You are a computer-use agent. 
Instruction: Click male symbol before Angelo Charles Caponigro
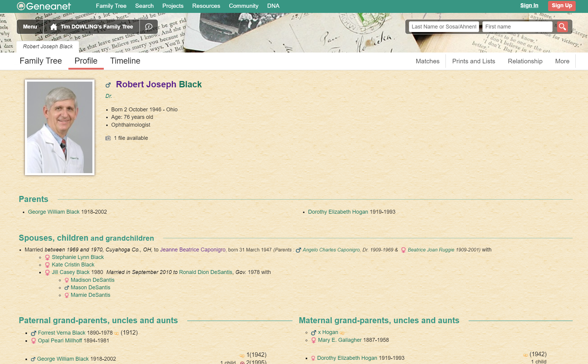(298, 250)
